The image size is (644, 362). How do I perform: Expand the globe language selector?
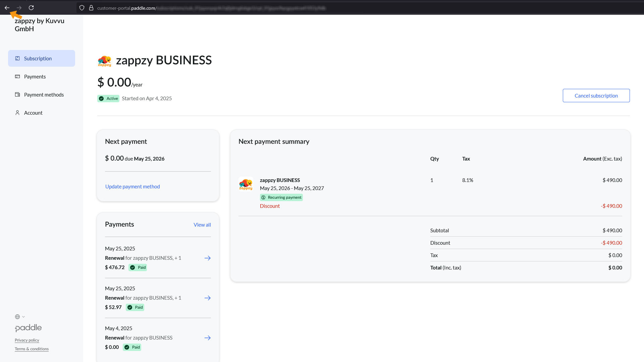[x=20, y=317]
